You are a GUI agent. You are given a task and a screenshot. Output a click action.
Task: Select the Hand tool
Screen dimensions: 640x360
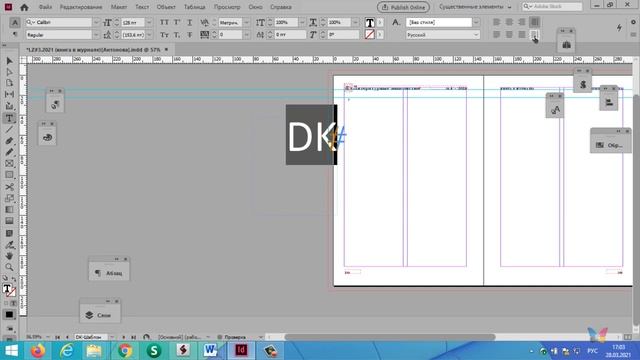pyautogui.click(x=9, y=256)
